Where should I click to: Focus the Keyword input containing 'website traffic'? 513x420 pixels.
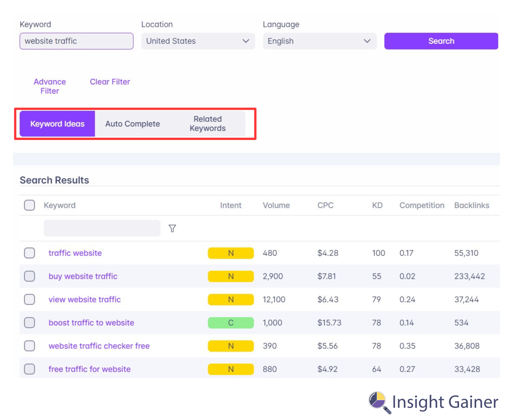76,41
